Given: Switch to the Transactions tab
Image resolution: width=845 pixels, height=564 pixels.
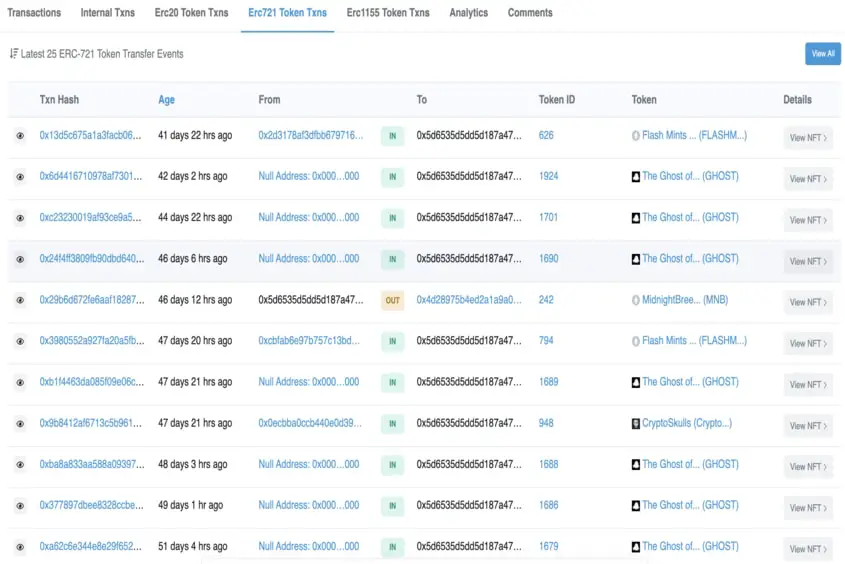Looking at the screenshot, I should click(x=34, y=12).
